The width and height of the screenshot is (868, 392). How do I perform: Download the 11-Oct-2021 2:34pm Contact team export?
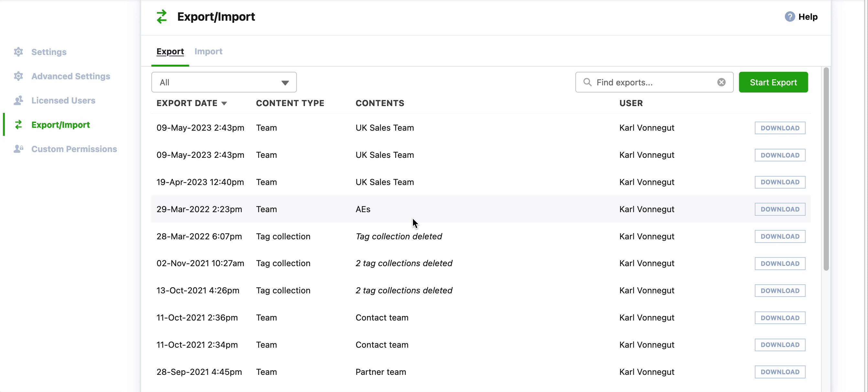pyautogui.click(x=780, y=345)
